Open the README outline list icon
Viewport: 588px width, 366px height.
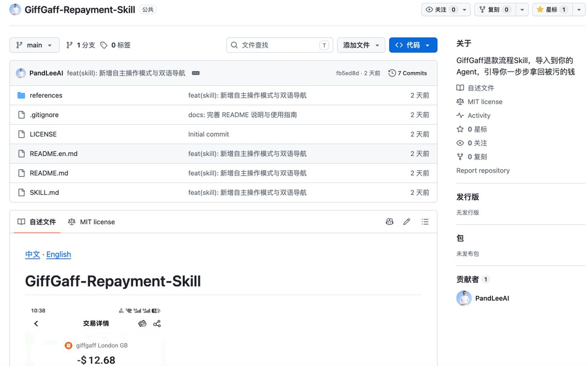[425, 222]
